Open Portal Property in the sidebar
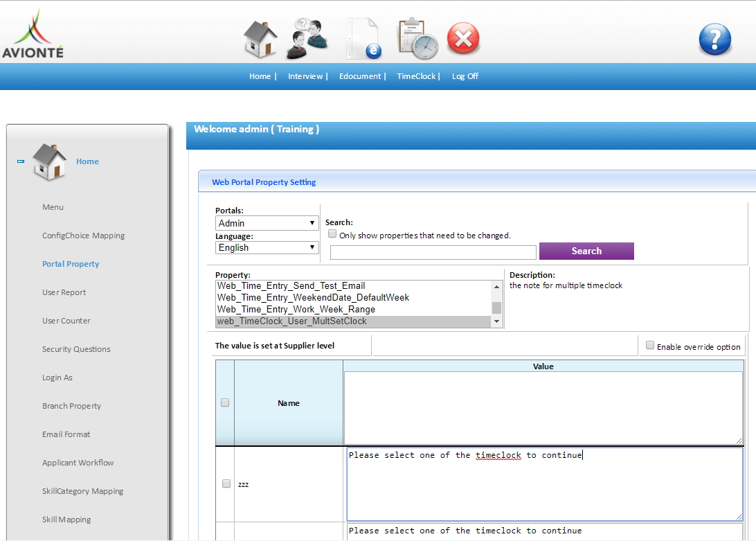 click(71, 264)
